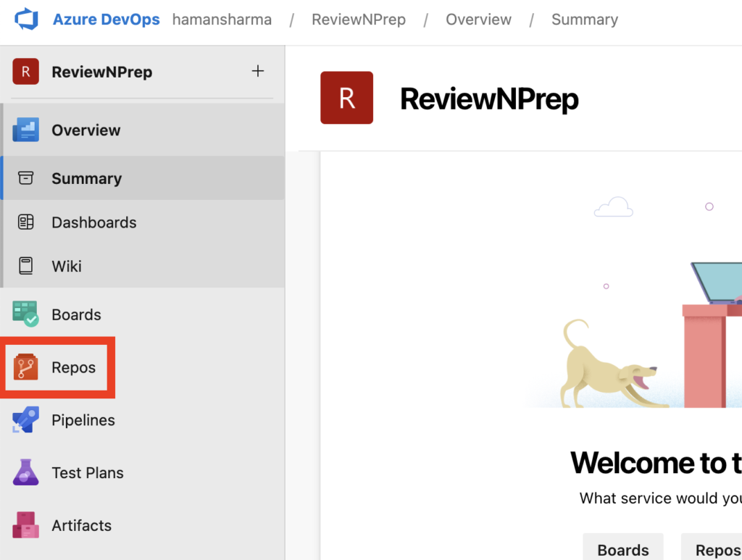Click the plus icon to add new item
Screen dimensions: 742x560
(x=258, y=71)
